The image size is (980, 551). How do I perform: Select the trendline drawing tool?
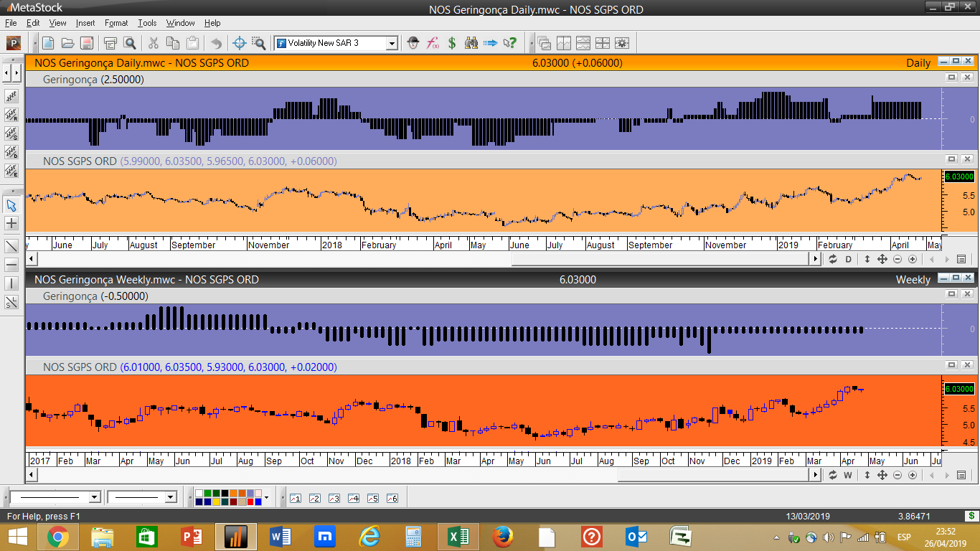click(11, 246)
